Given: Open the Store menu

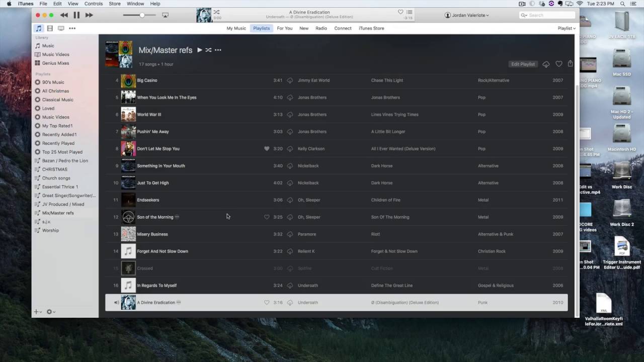Looking at the screenshot, I should tap(115, 4).
